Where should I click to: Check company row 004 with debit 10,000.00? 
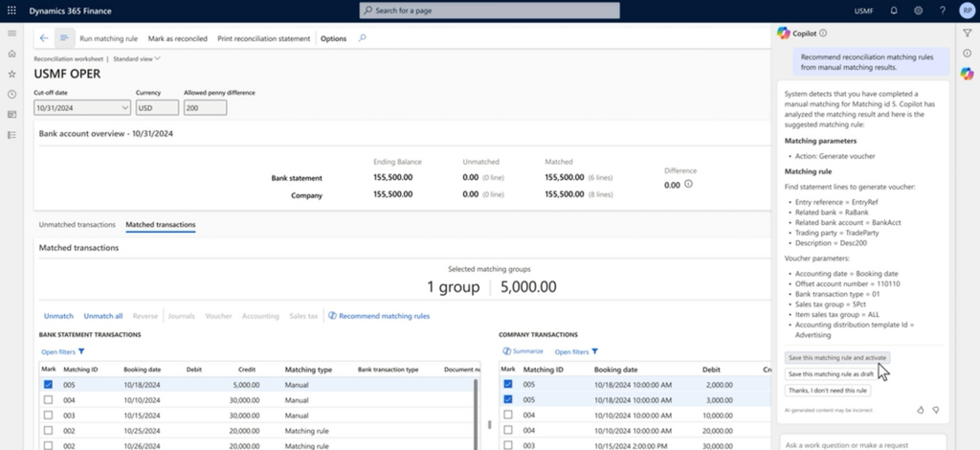(x=507, y=415)
